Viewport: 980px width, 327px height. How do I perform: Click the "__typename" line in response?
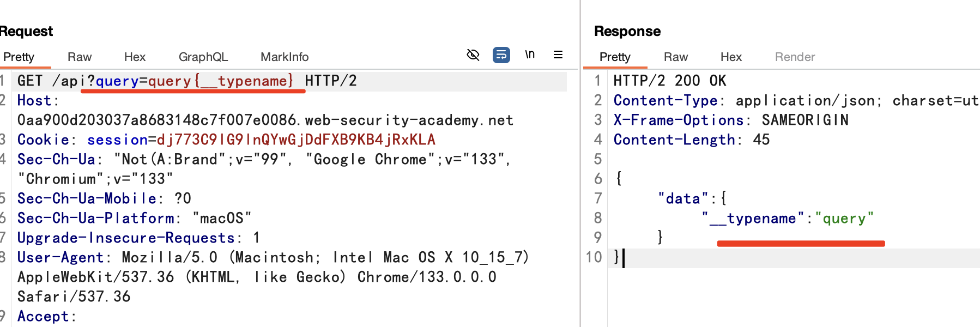787,218
